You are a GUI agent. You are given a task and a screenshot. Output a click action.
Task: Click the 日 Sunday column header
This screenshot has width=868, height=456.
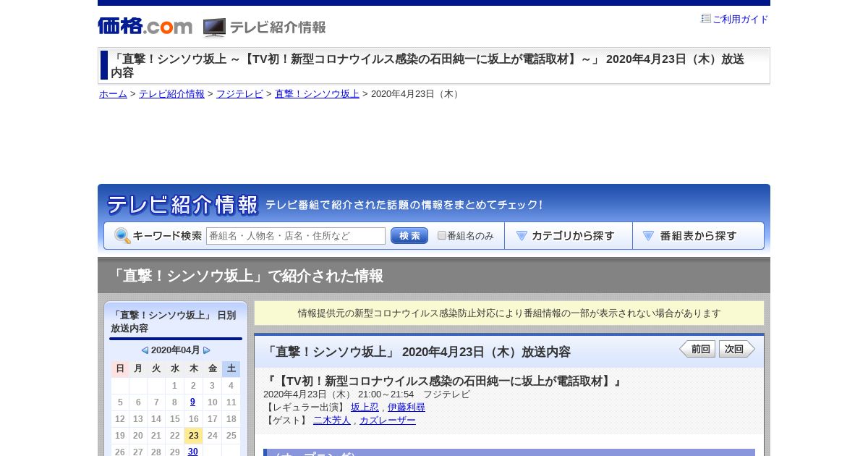(120, 369)
